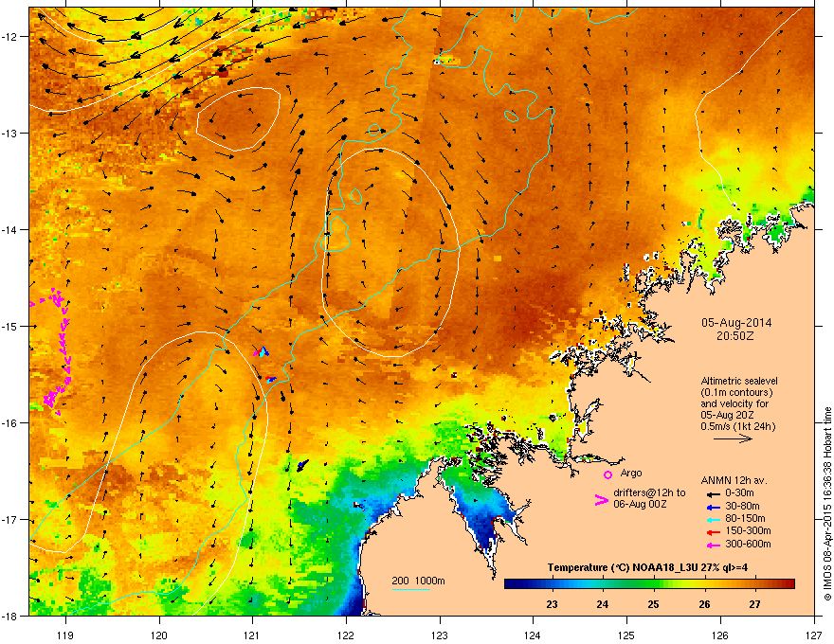Click latitude axis label -15
This screenshot has width=834, height=644.
pyautogui.click(x=10, y=326)
